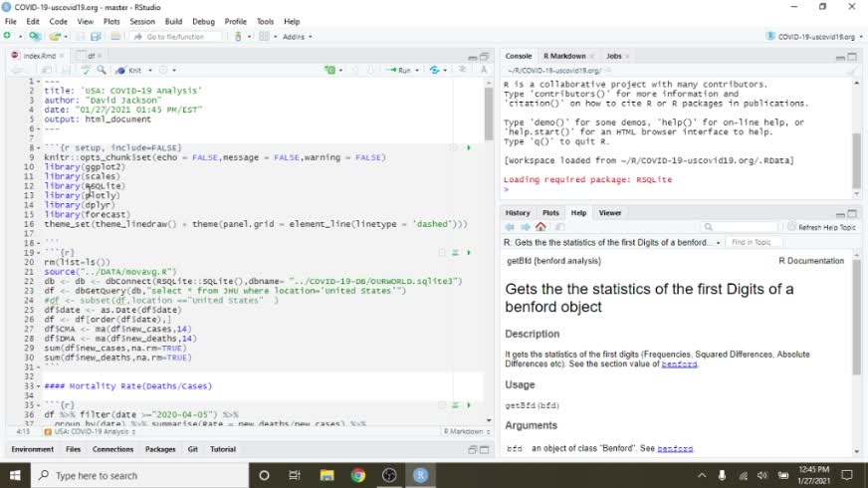Go forward in Help pane
This screenshot has width=868, height=488.
(x=526, y=227)
